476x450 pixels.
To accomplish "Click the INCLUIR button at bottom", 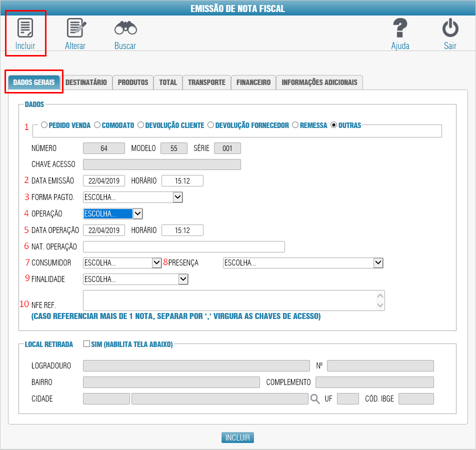I will click(x=237, y=437).
